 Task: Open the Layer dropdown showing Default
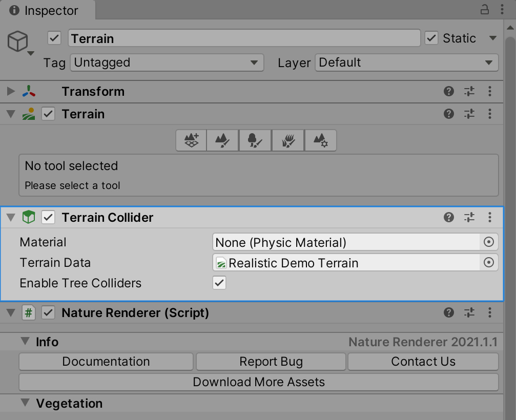(406, 62)
